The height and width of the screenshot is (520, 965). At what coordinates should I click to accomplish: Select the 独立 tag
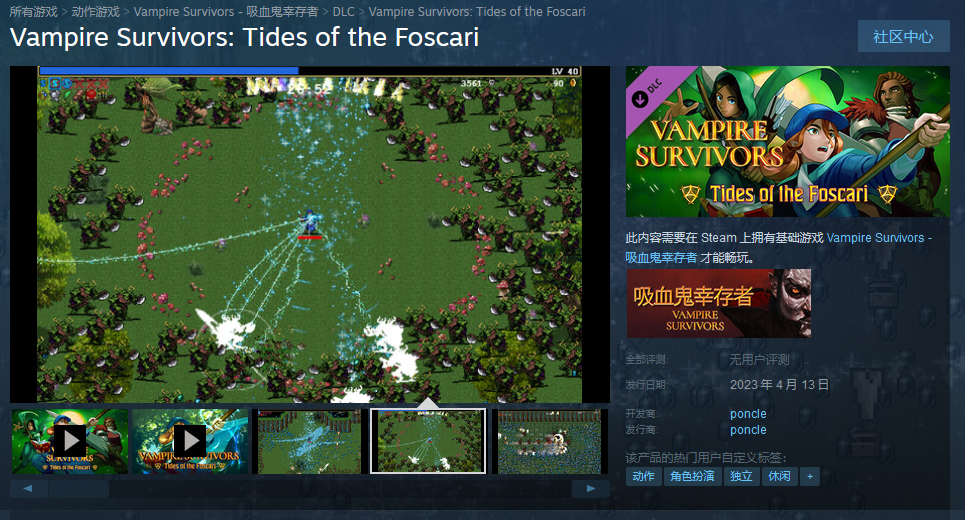click(x=741, y=476)
